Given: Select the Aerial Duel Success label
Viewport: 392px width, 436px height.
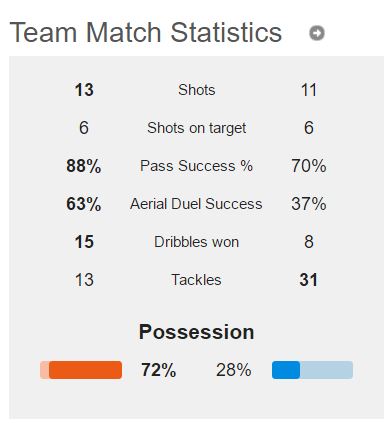Looking at the screenshot, I should pos(196,204).
